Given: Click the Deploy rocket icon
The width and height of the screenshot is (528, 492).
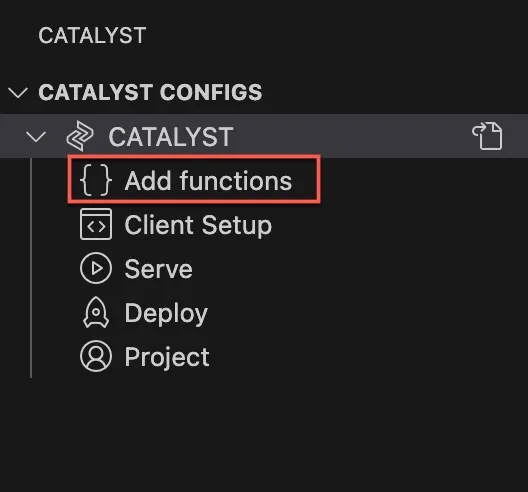Looking at the screenshot, I should point(96,313).
